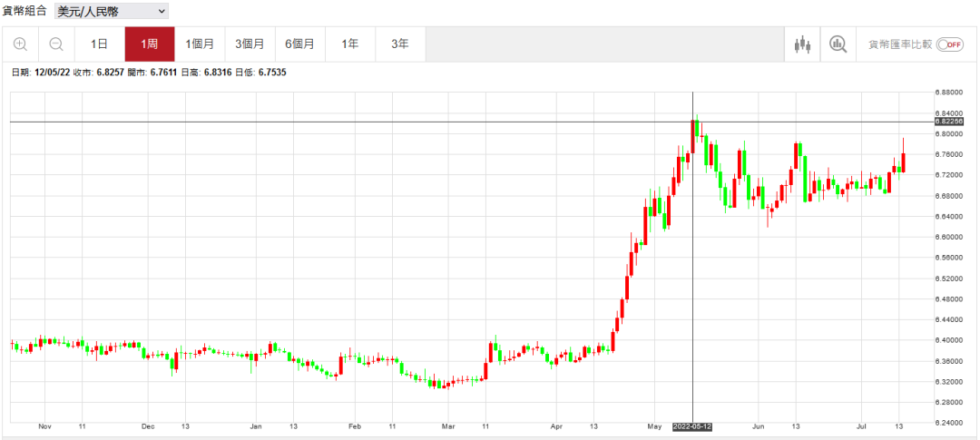Show the 3年 chart range
This screenshot has width=980, height=440.
[x=399, y=44]
